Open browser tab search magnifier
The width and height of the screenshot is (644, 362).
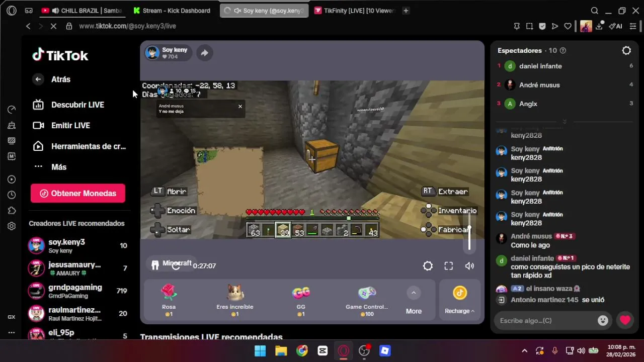click(x=594, y=11)
